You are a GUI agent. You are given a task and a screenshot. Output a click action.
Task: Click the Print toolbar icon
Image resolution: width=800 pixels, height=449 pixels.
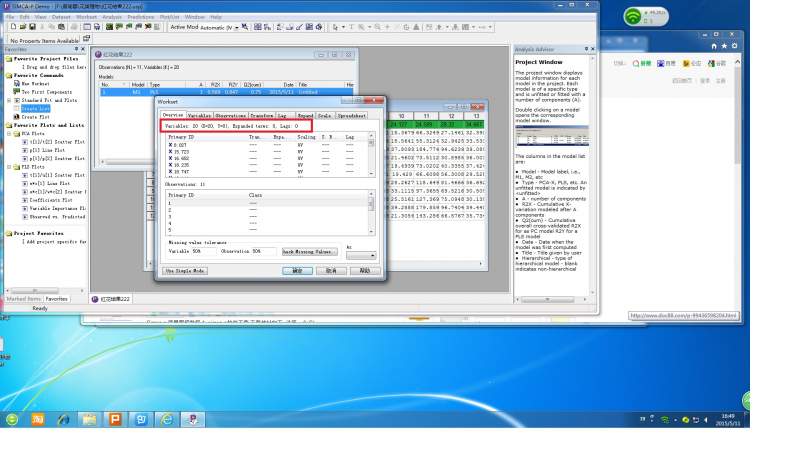(x=74, y=27)
